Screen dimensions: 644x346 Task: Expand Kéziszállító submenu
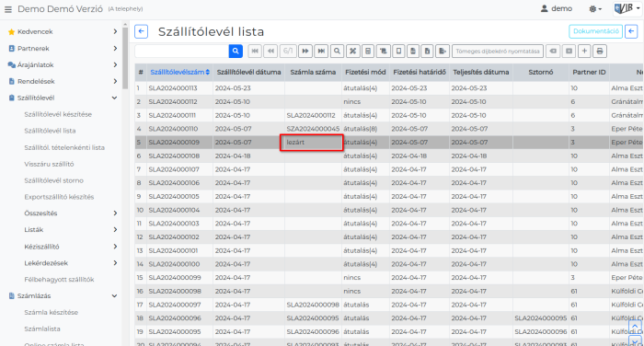pyautogui.click(x=71, y=247)
